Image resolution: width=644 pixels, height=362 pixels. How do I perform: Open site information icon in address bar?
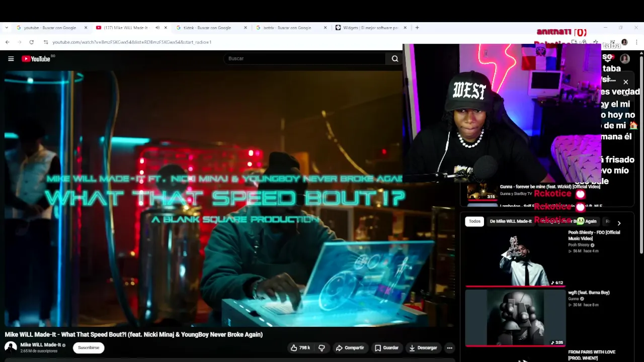[46, 42]
